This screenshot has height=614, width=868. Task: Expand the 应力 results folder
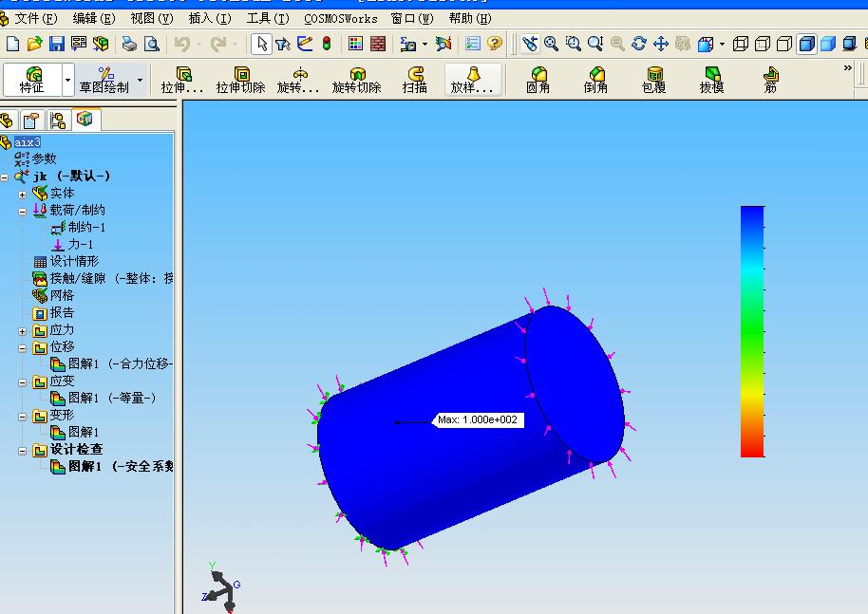[22, 331]
